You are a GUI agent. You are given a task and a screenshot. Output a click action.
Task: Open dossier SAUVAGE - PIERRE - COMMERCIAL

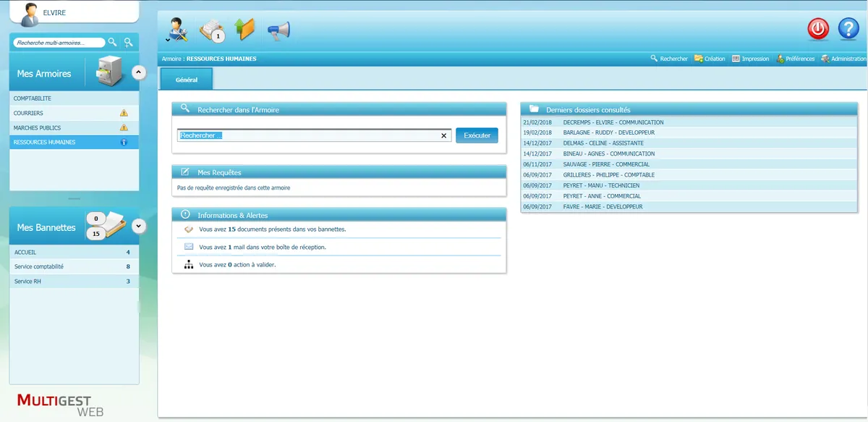point(689,164)
